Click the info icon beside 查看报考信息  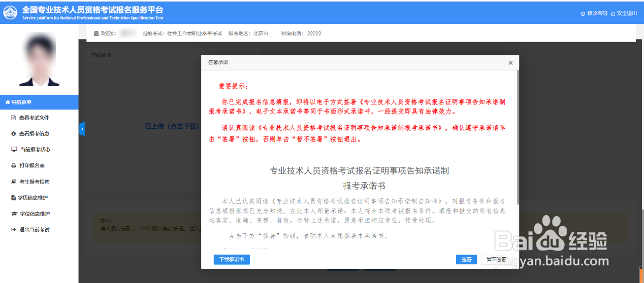click(14, 134)
